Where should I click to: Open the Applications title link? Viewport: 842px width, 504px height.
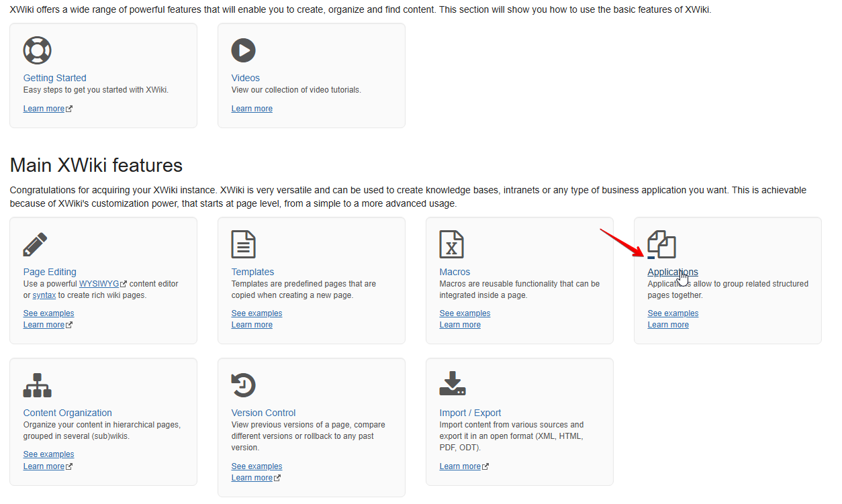click(x=673, y=272)
